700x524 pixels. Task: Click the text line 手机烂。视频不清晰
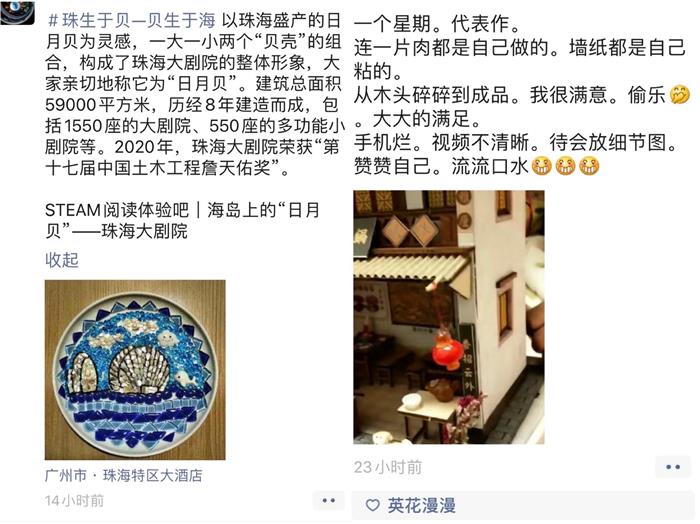click(517, 142)
